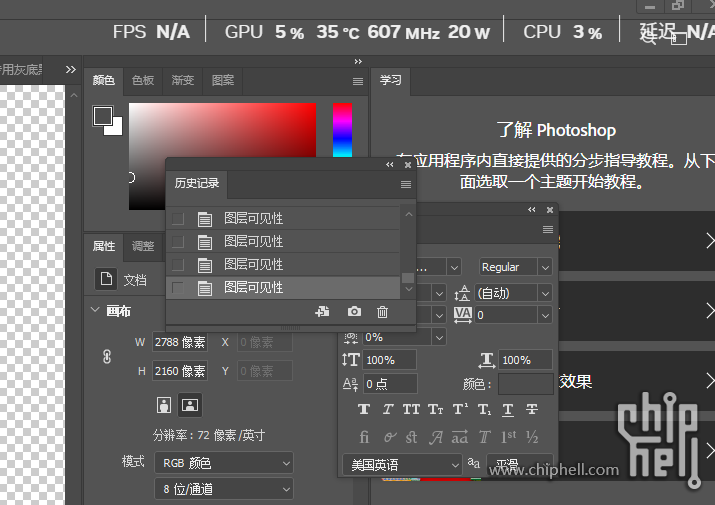Create new document from current history state
This screenshot has height=505, width=715.
coord(322,312)
